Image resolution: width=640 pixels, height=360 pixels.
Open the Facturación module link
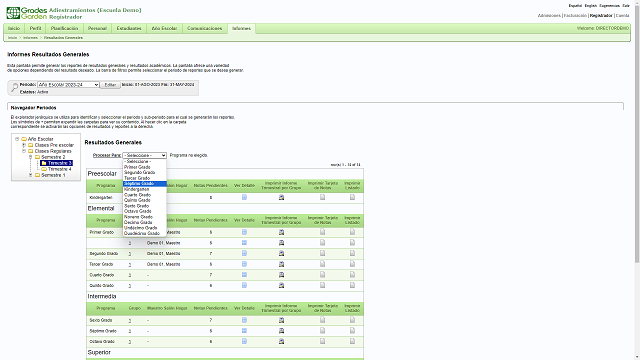tap(575, 16)
